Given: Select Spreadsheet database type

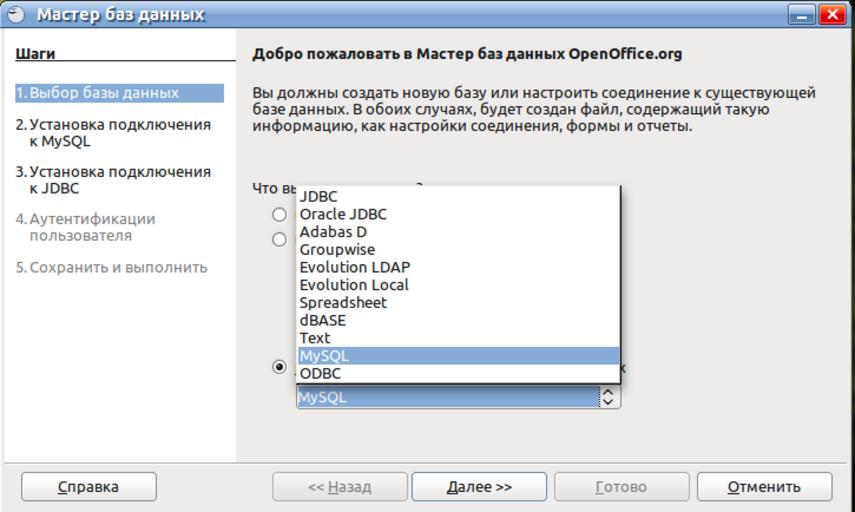Looking at the screenshot, I should click(343, 302).
